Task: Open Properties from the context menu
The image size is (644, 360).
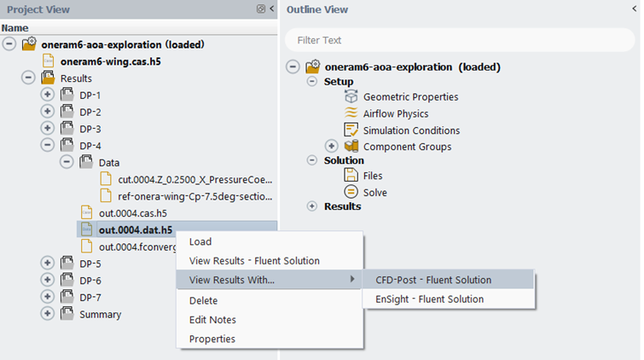Action: [212, 339]
